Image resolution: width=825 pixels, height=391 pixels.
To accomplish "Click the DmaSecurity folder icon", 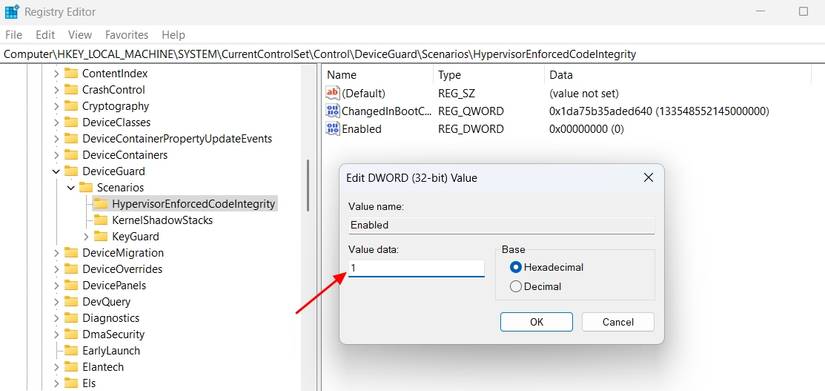I will tap(71, 335).
